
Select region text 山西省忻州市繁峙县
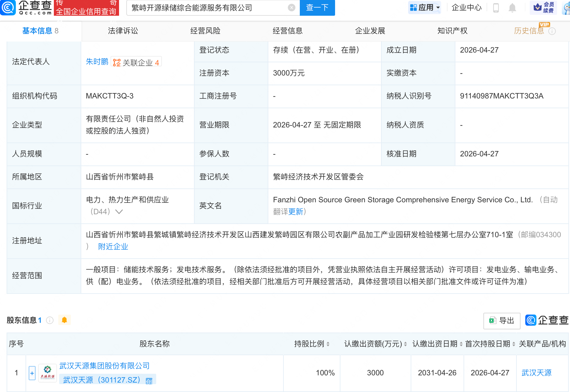(120, 177)
